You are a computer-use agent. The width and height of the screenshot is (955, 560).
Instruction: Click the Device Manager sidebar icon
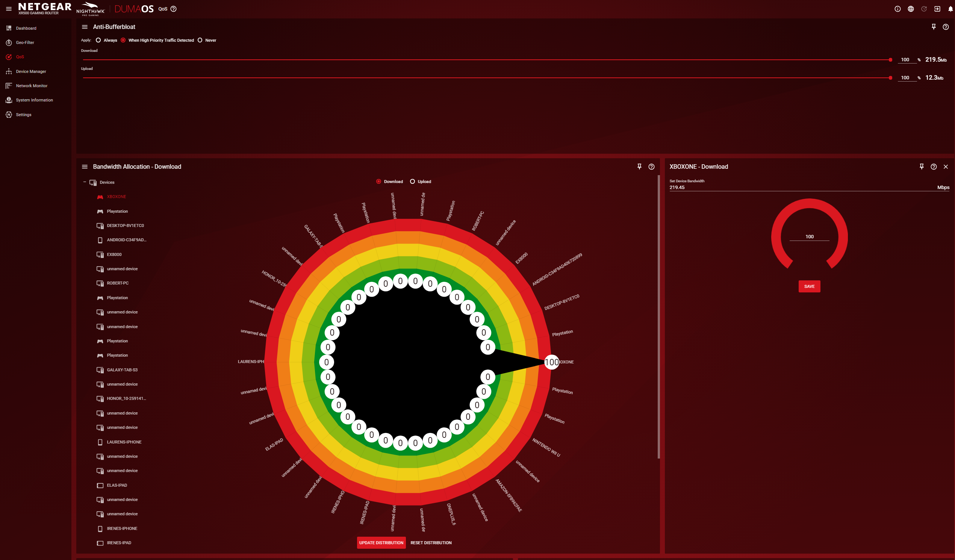pyautogui.click(x=9, y=71)
